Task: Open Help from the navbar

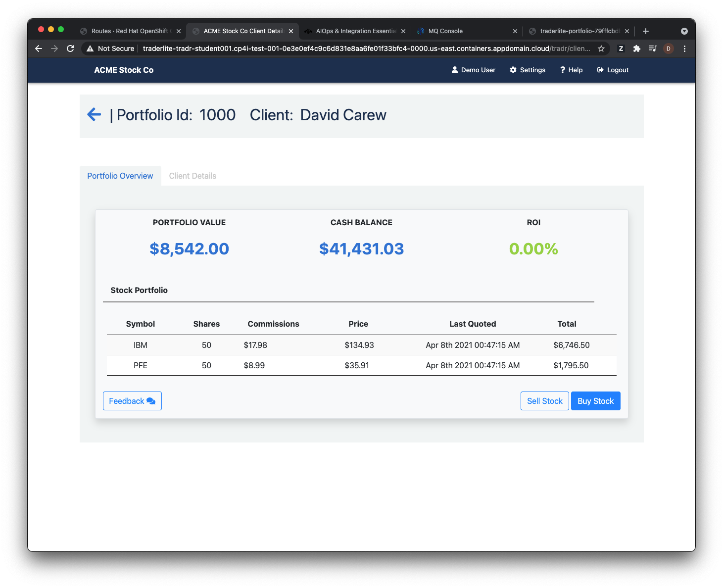Action: click(571, 70)
